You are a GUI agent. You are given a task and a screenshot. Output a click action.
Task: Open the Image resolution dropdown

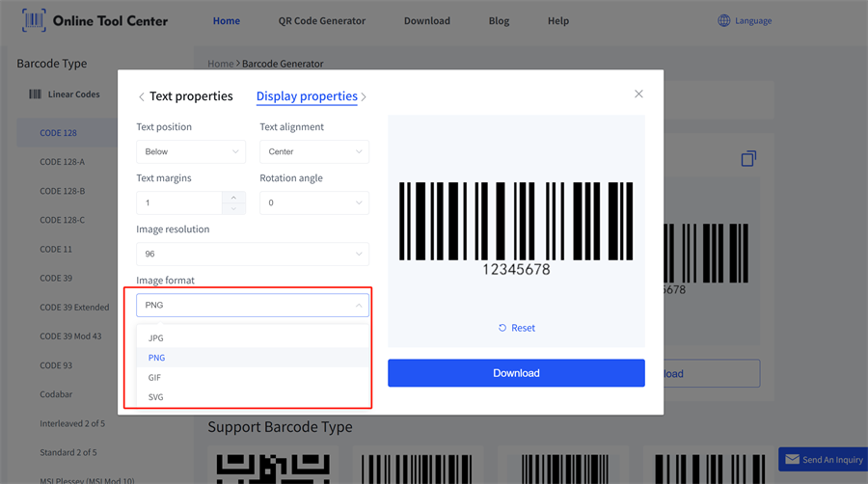[x=252, y=254]
